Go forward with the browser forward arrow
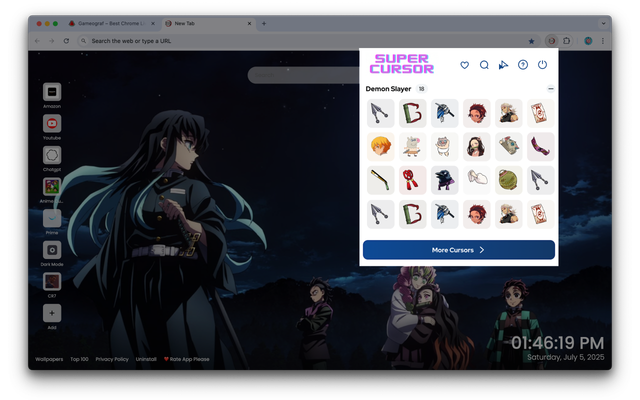The image size is (640, 400). (51, 41)
